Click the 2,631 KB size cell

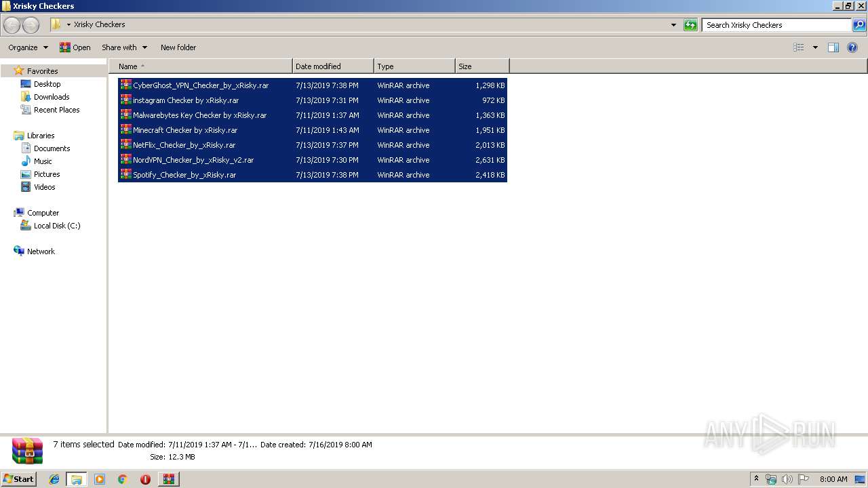point(490,160)
